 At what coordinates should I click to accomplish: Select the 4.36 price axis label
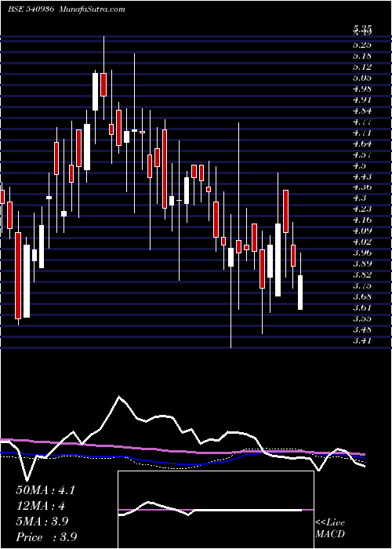coord(362,187)
